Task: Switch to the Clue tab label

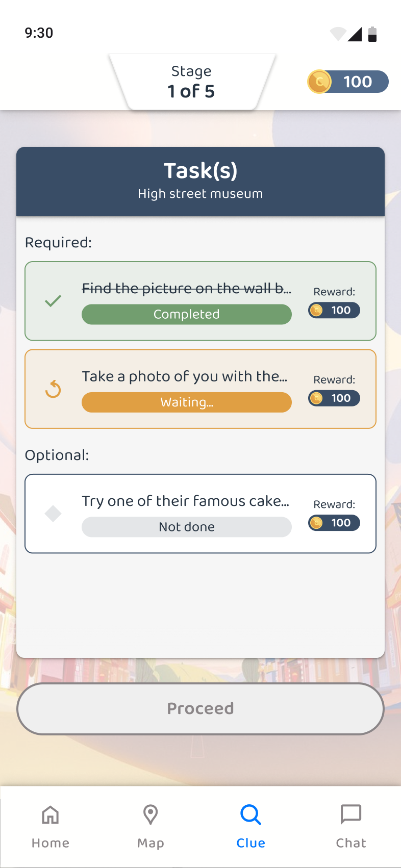Action: tap(250, 843)
